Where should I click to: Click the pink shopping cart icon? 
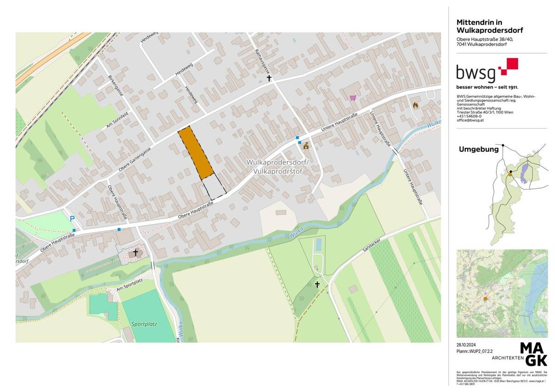coord(353,98)
